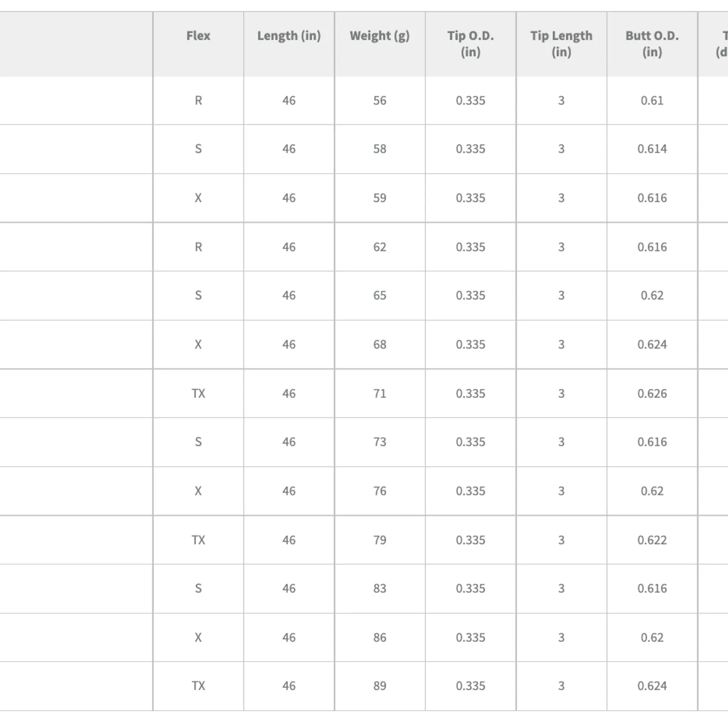Select the weight value 73
The image size is (728, 728).
[379, 442]
